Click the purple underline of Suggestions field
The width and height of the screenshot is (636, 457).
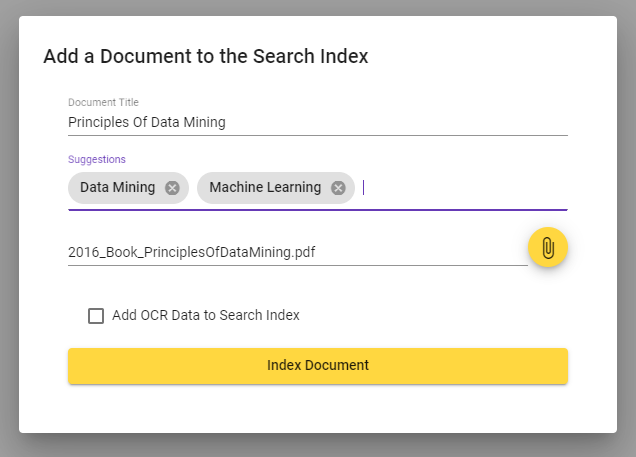[318, 210]
